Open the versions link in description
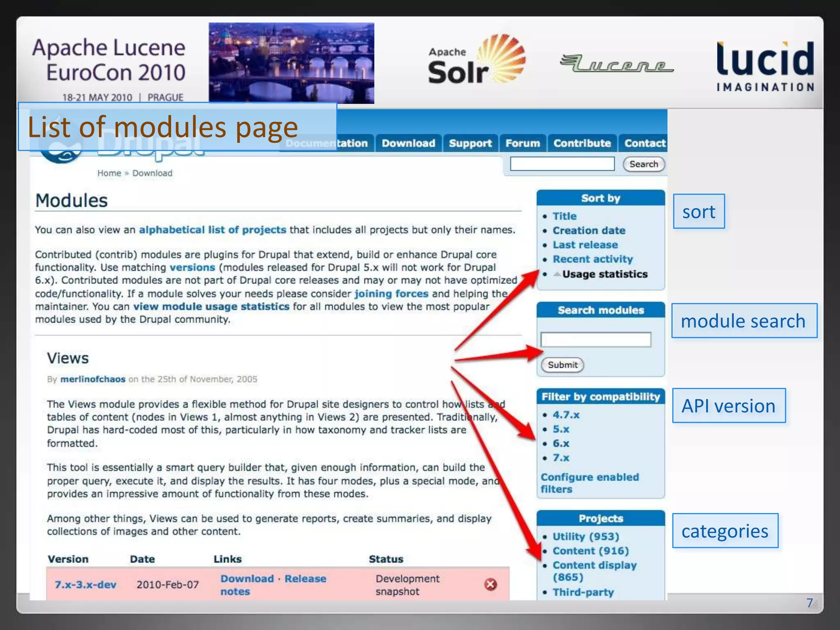This screenshot has width=840, height=630. 192,267
